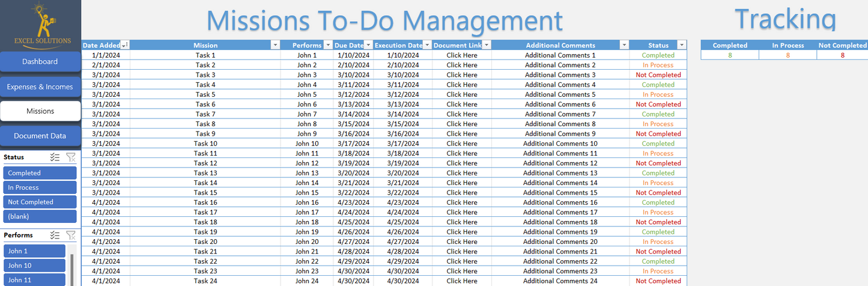Open Click Here link for Task 5
The height and width of the screenshot is (286, 868).
[462, 94]
